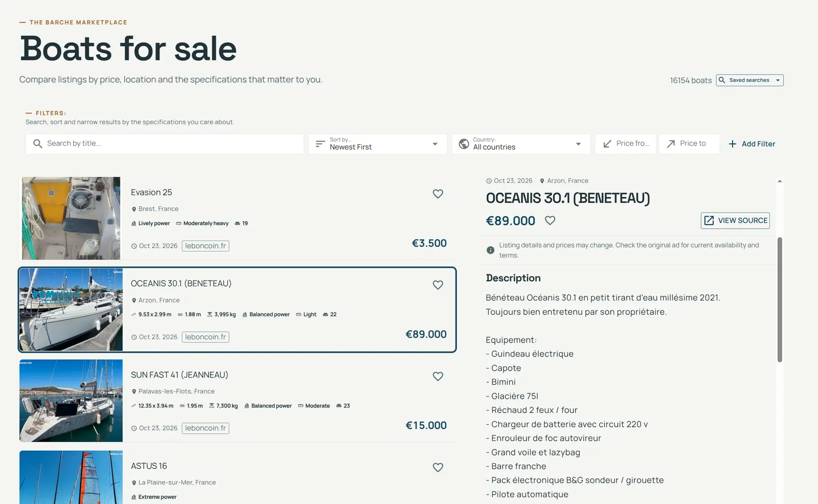Image resolution: width=818 pixels, height=504 pixels.
Task: Click leboncoin.fr tag on SUN FAST 41
Action: [x=206, y=428]
